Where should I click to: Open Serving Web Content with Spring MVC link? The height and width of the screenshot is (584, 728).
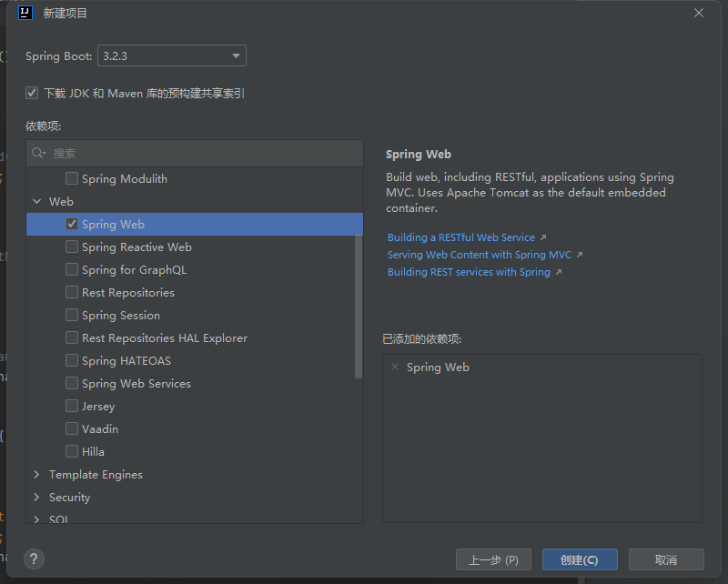click(x=480, y=255)
